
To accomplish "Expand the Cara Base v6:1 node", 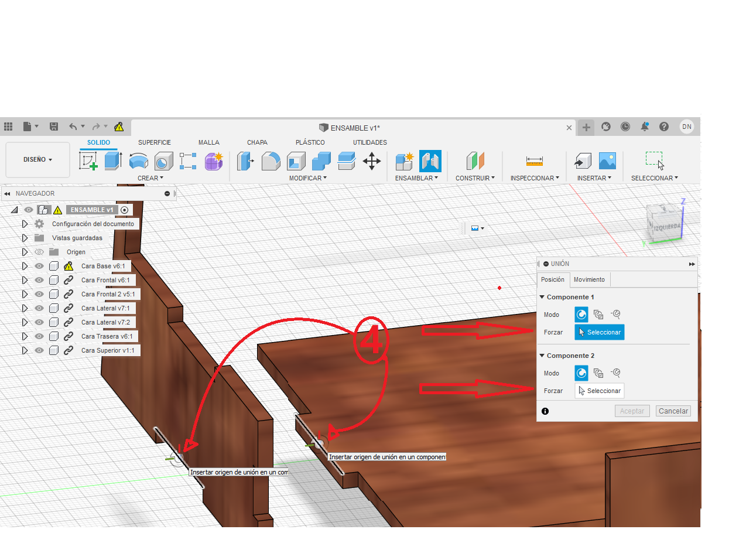I will click(25, 266).
